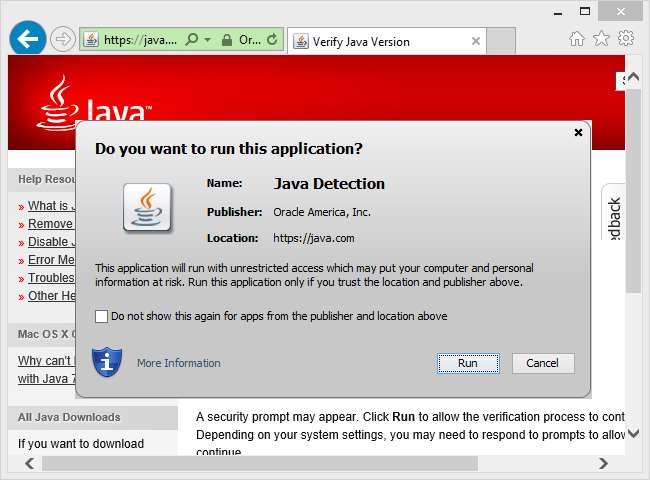This screenshot has height=480, width=650.
Task: Refresh the page with reload icon
Action: point(272,40)
